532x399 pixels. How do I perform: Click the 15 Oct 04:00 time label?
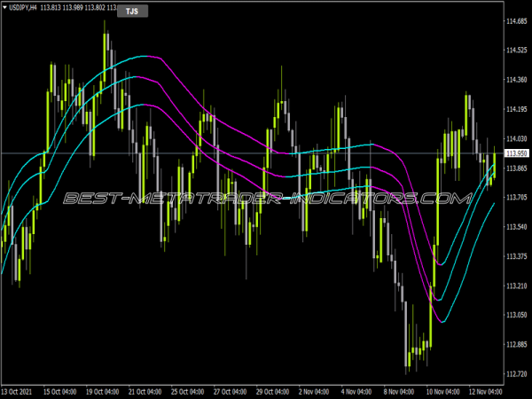[x=61, y=391]
